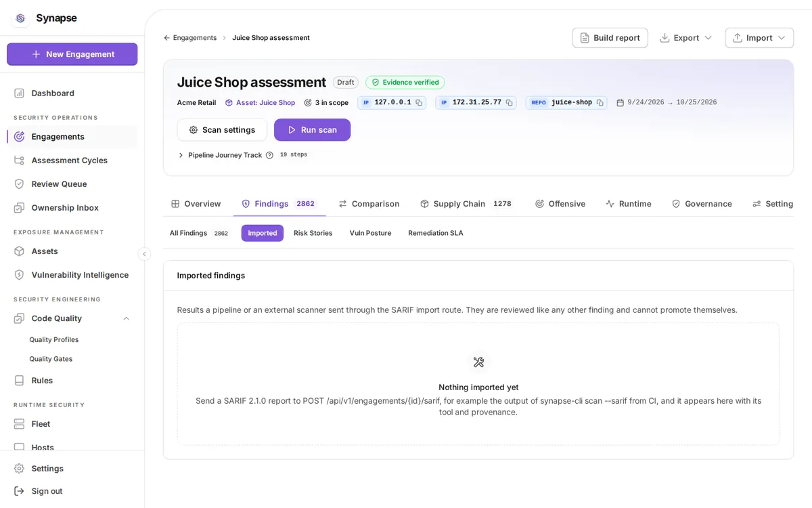Start a scan with Run scan
Image resolution: width=812 pixels, height=508 pixels.
pos(312,129)
